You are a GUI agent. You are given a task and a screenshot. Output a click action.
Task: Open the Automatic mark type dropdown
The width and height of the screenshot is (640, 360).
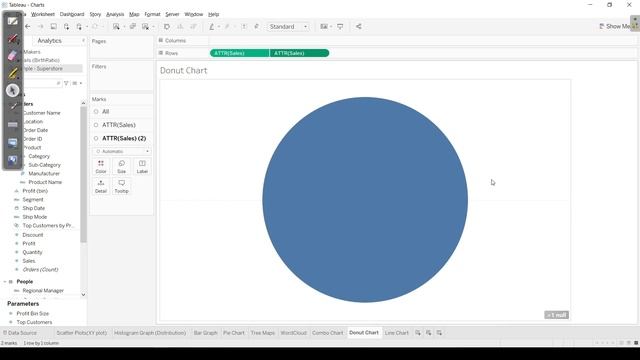click(122, 151)
